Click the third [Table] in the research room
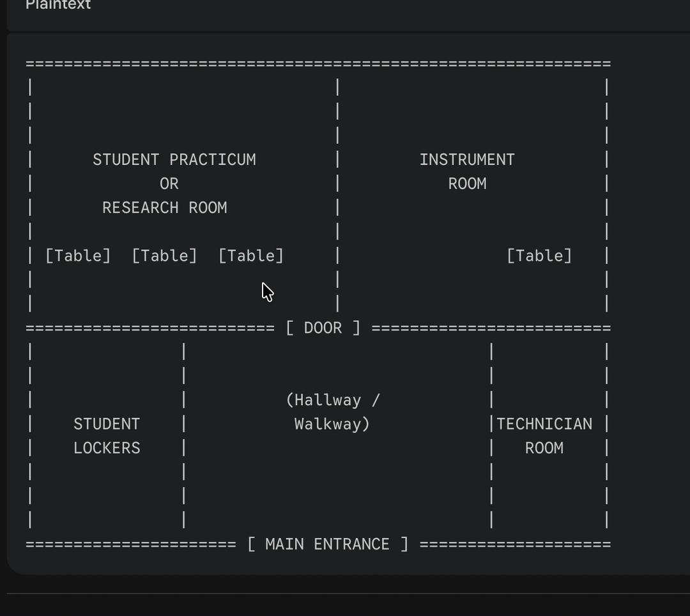This screenshot has height=616, width=690. [x=250, y=256]
